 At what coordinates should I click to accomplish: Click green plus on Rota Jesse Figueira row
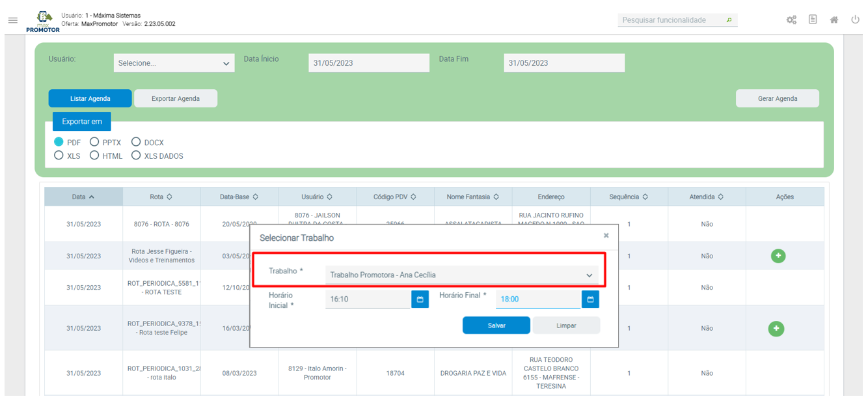[x=778, y=256]
